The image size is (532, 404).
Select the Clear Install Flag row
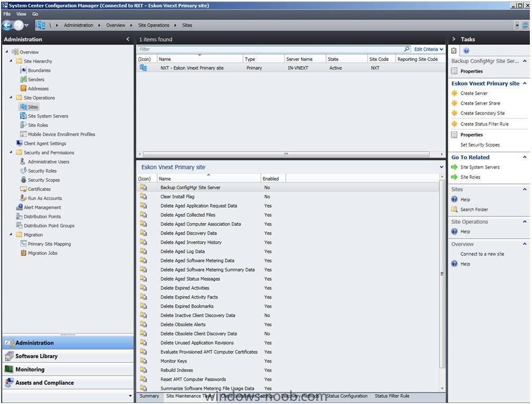click(288, 197)
